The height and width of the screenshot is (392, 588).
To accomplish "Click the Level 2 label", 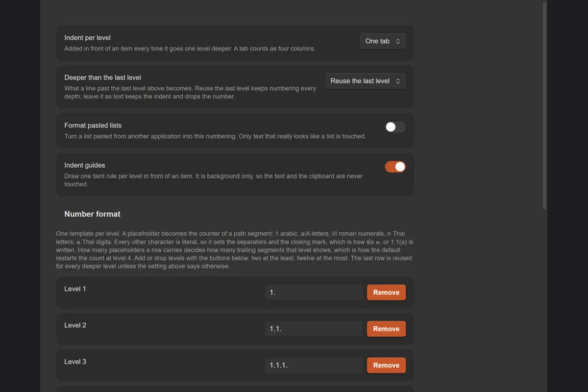I will click(x=75, y=325).
